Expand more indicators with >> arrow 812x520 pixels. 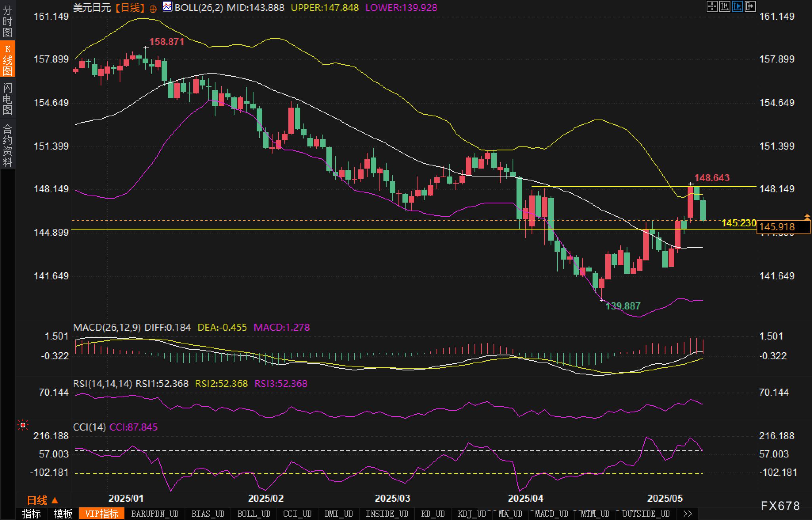pos(688,514)
